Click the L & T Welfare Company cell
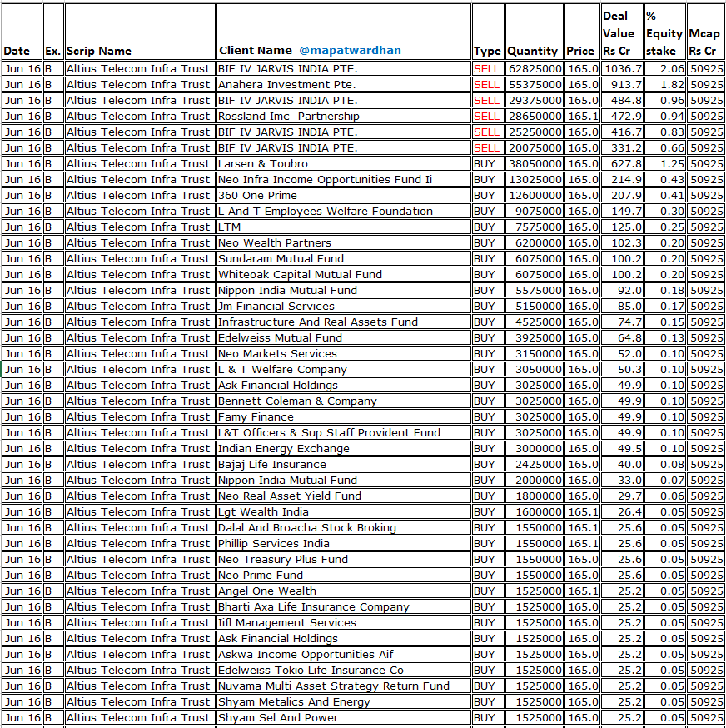 point(344,369)
